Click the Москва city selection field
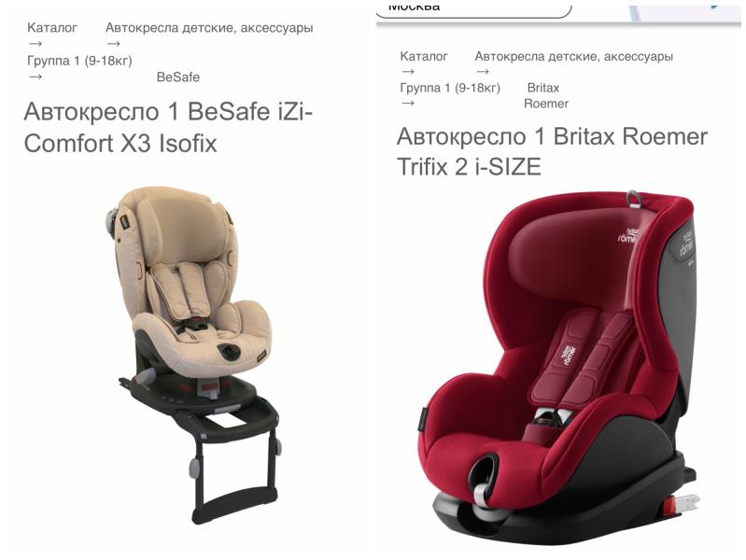The image size is (746, 560). (473, 8)
